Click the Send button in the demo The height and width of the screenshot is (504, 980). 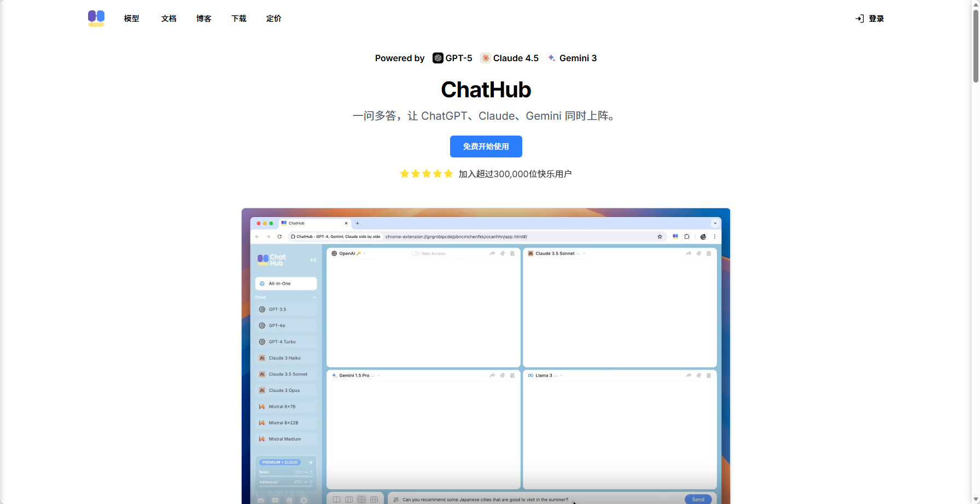[x=698, y=500]
